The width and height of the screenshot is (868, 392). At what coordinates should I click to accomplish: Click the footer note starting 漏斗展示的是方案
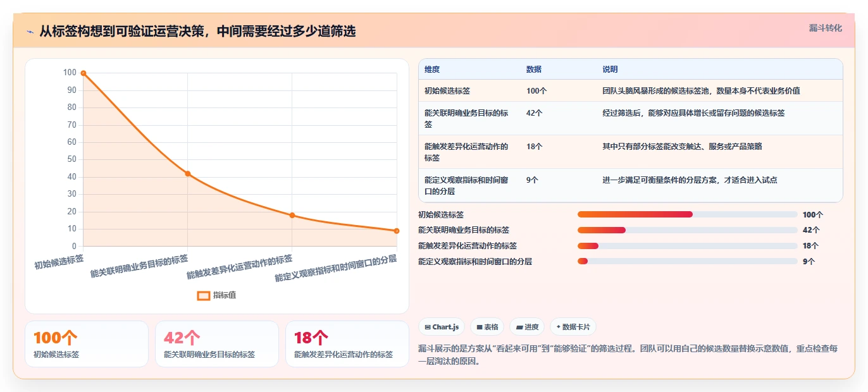[x=628, y=355]
